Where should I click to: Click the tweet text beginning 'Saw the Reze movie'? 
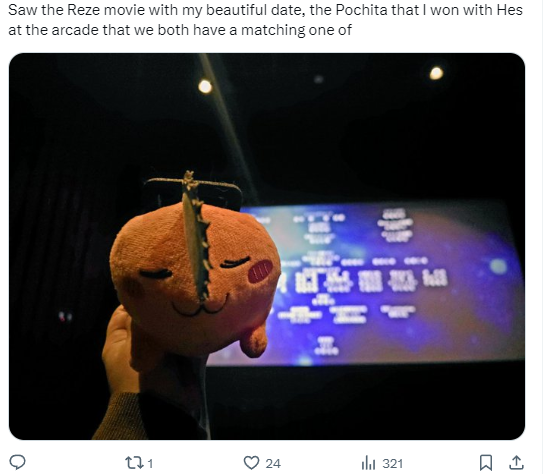click(265, 20)
